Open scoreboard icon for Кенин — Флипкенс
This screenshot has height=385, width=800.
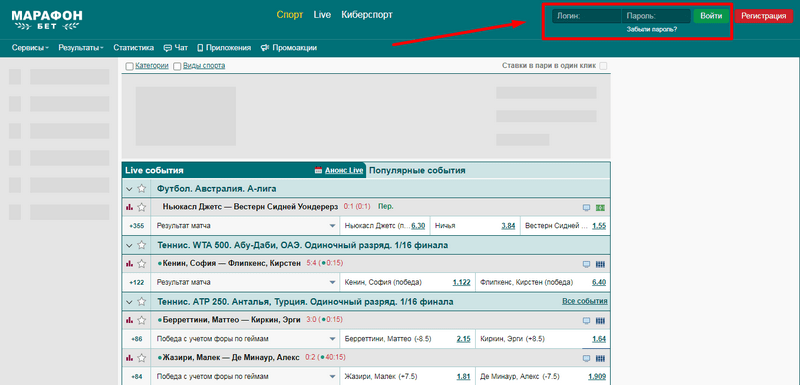[601, 264]
